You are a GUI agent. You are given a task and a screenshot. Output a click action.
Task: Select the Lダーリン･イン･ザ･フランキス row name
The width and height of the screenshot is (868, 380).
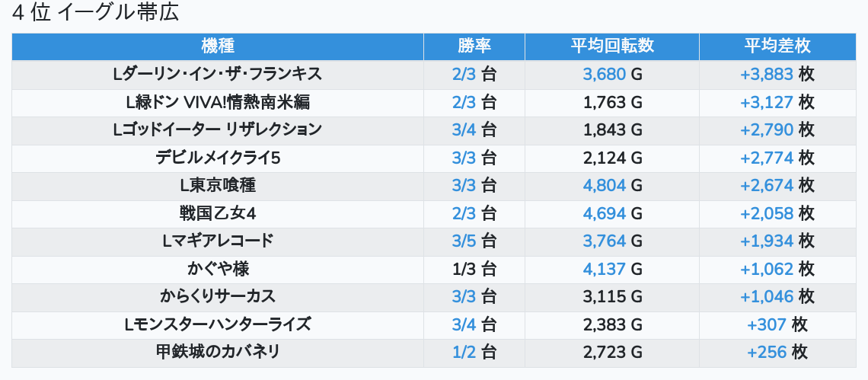[x=218, y=74]
